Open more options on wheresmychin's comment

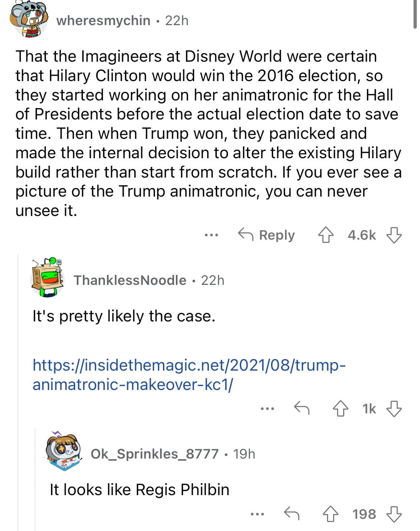click(211, 235)
